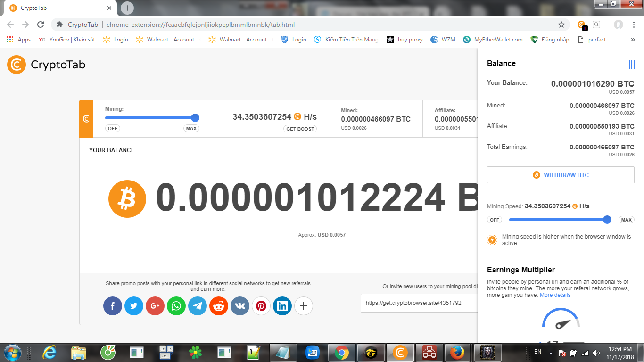This screenshot has height=362, width=644.
Task: Go back to the previous page
Action: pos(10,25)
